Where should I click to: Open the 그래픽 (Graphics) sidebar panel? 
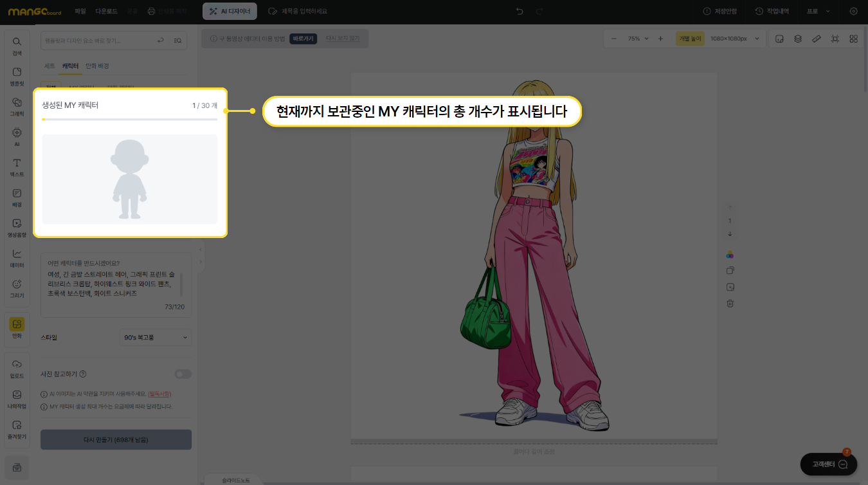pyautogui.click(x=17, y=105)
